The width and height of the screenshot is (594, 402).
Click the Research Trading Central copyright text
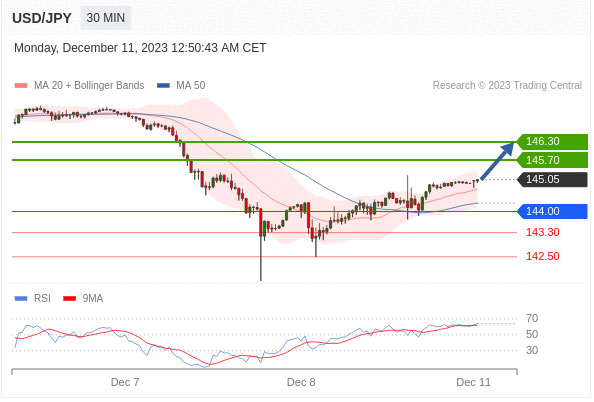(x=507, y=86)
